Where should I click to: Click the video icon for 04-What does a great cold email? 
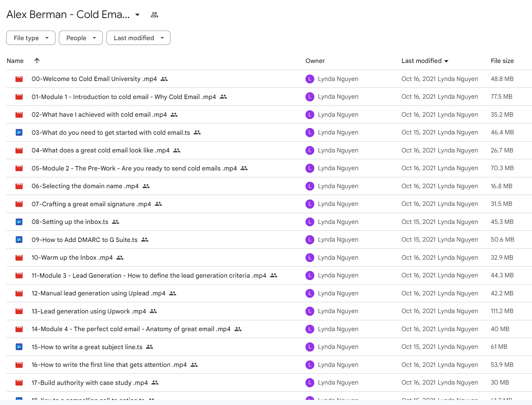point(19,150)
